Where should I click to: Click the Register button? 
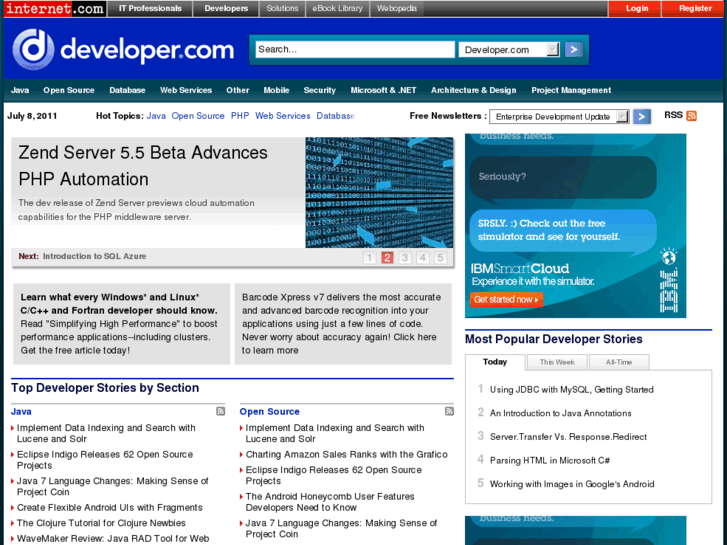click(x=695, y=8)
